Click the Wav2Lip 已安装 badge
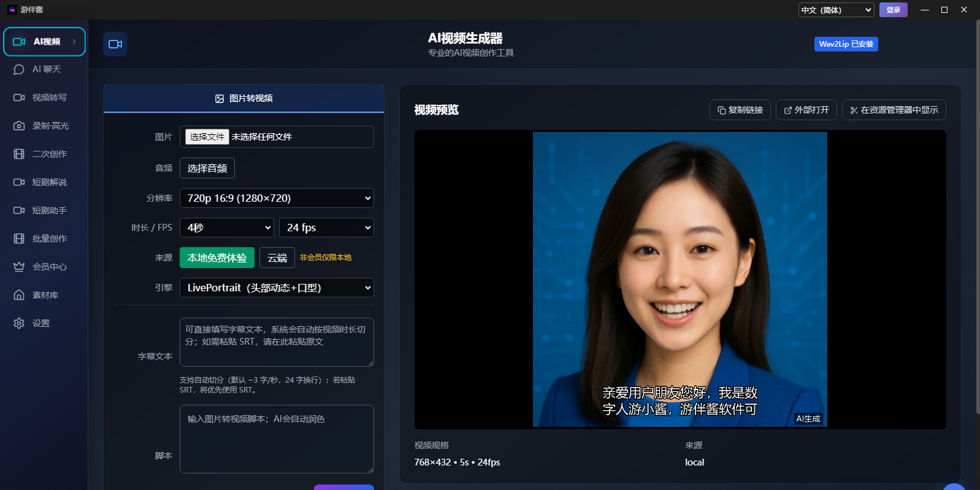Screen dimensions: 980x490 [x=846, y=44]
